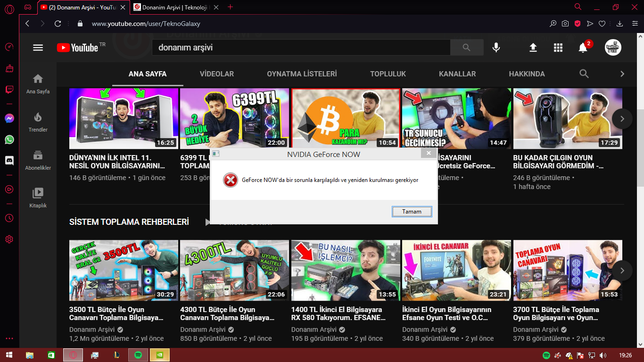Open the Bitcoin video thumbnail (10:54)
The width and height of the screenshot is (644, 362).
pos(346,119)
